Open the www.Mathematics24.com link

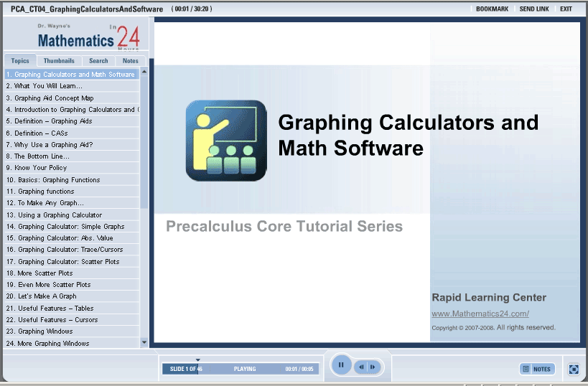[x=480, y=314]
